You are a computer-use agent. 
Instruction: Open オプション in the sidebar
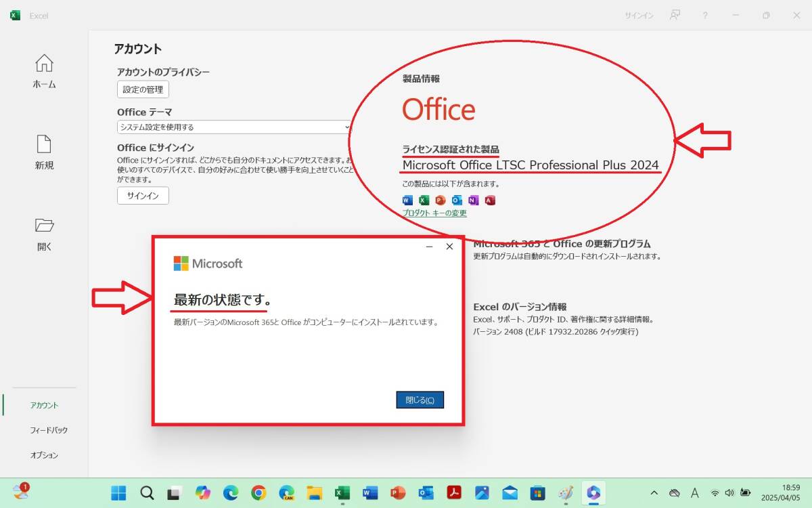(44, 455)
